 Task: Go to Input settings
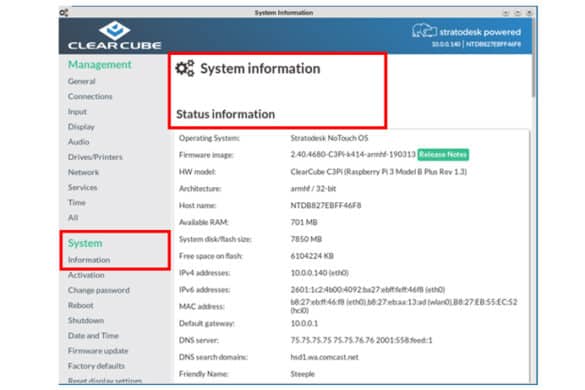tap(77, 112)
